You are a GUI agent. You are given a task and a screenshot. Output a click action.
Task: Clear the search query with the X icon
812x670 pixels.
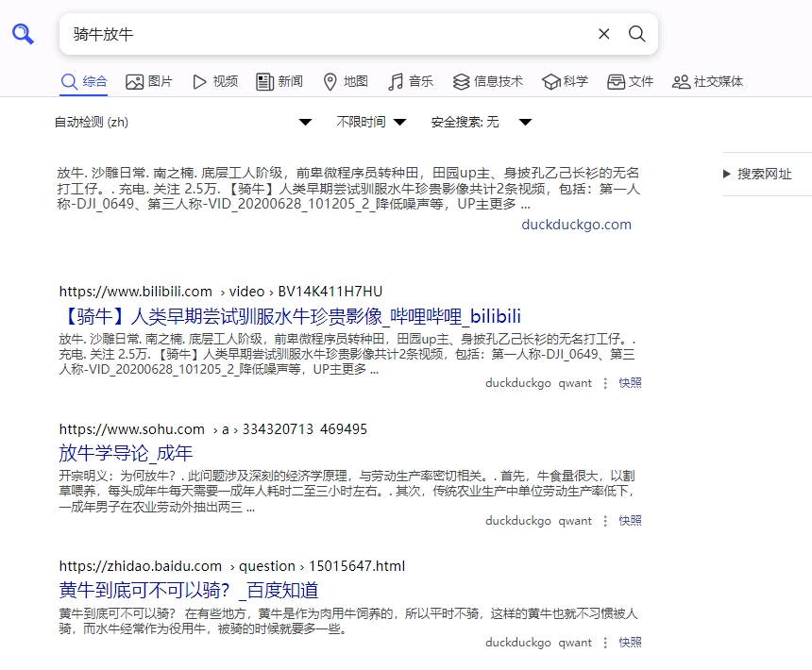pyautogui.click(x=604, y=34)
